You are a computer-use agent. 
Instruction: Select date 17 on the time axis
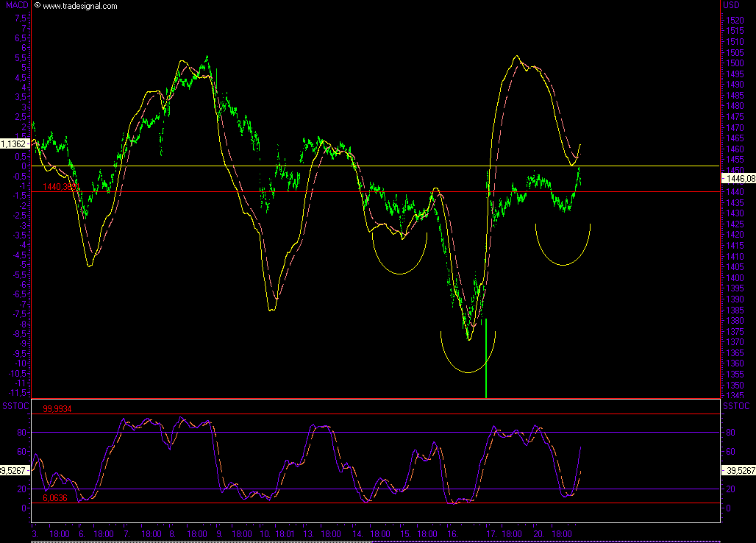point(490,533)
